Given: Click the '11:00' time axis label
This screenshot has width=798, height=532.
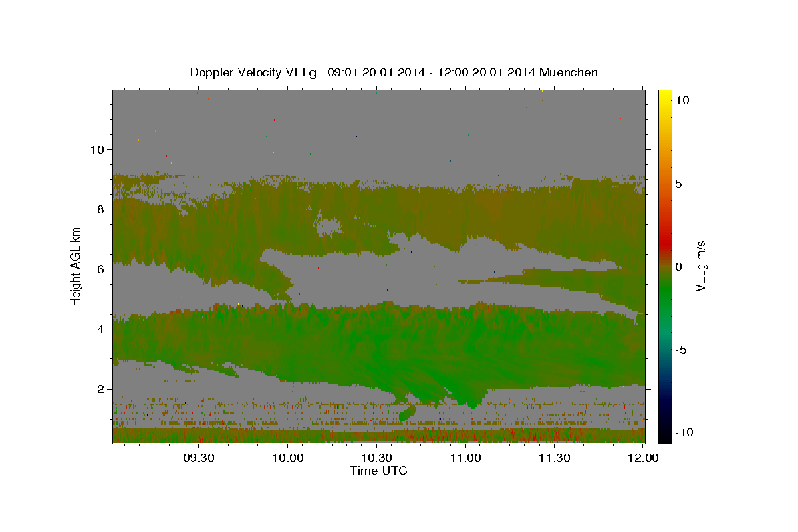Looking at the screenshot, I should tap(465, 458).
